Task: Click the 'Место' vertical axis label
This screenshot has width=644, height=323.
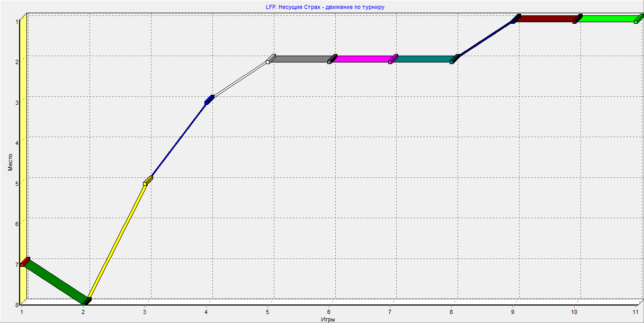Action: pyautogui.click(x=10, y=161)
